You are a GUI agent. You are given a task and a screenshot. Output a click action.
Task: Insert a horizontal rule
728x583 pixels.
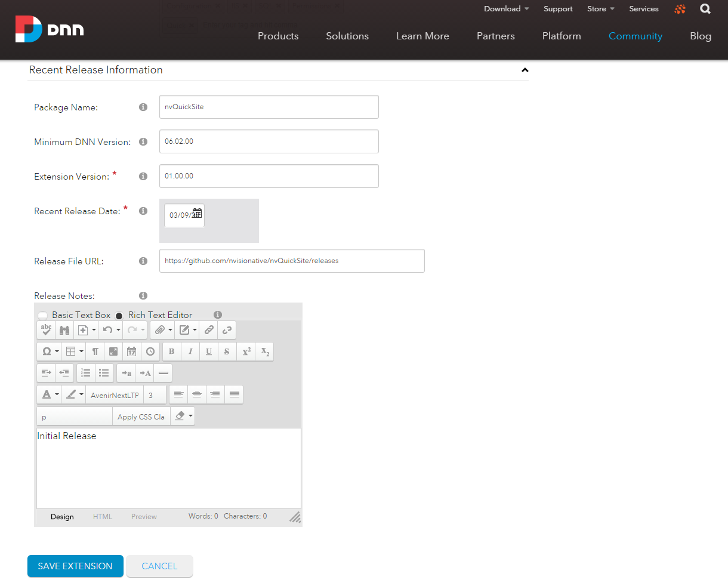pos(163,373)
